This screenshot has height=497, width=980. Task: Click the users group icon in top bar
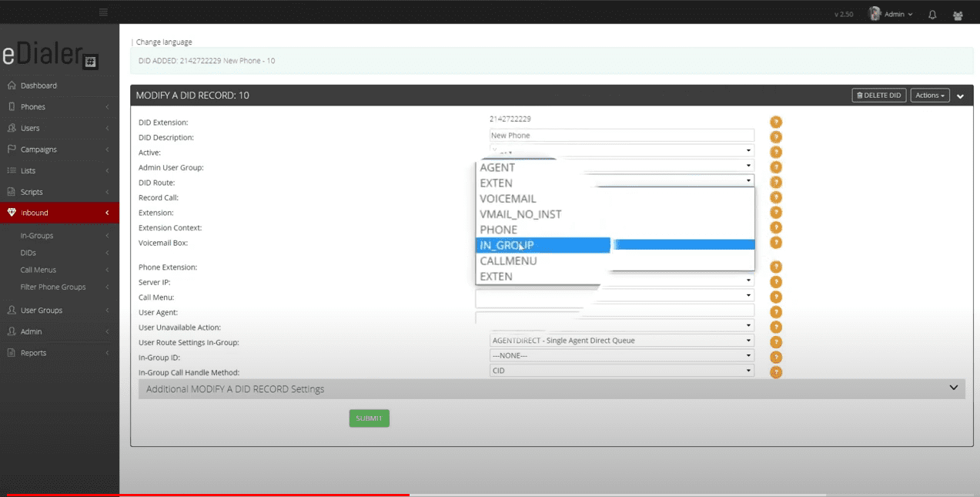(x=958, y=15)
